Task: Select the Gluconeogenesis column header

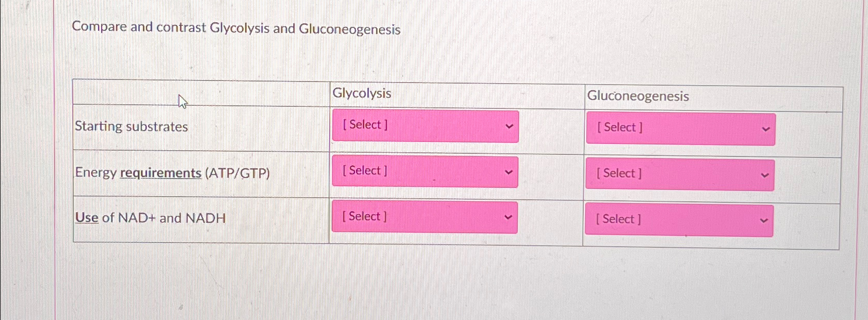Action: pyautogui.click(x=639, y=96)
